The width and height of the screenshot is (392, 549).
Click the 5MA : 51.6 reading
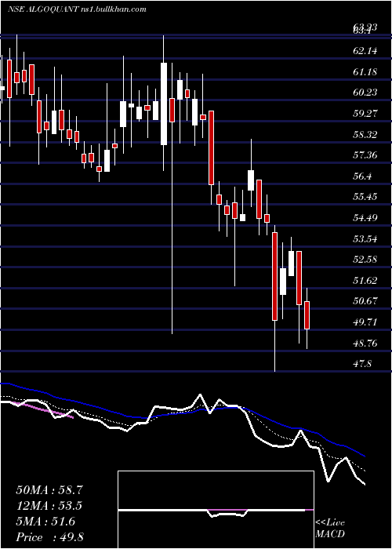tap(45, 522)
